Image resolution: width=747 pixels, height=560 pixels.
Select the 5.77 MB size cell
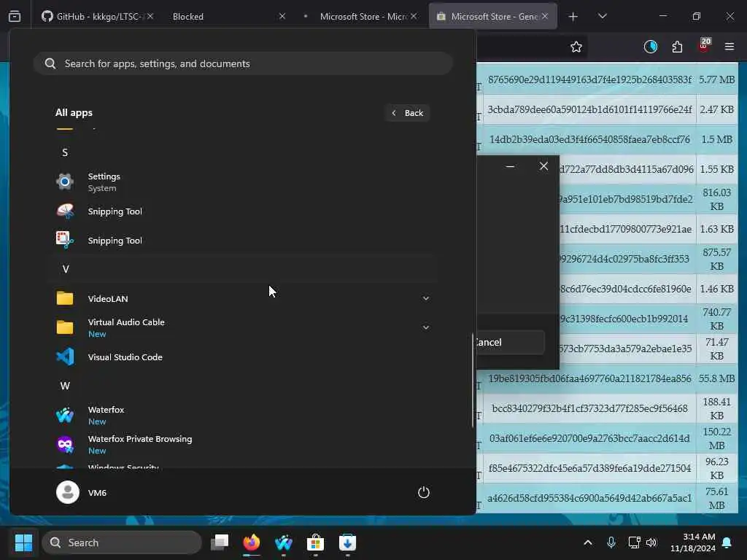tap(716, 79)
